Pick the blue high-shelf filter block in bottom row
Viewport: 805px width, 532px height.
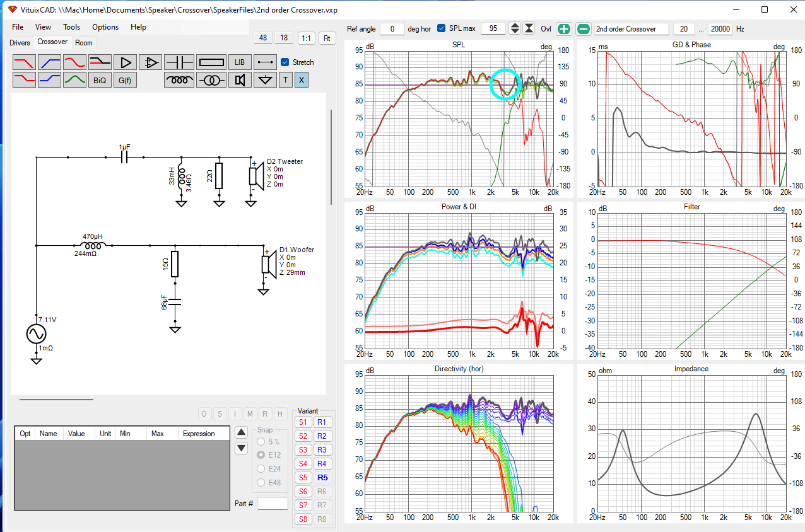click(x=49, y=79)
